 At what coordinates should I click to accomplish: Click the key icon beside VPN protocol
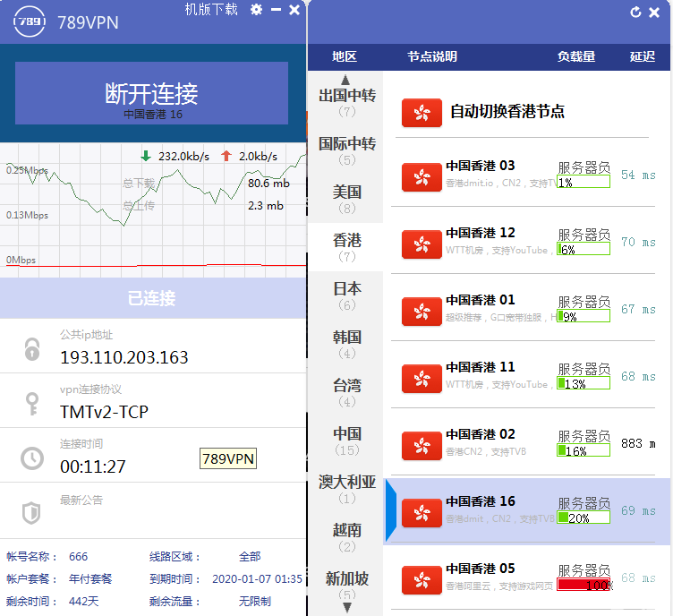pos(32,403)
